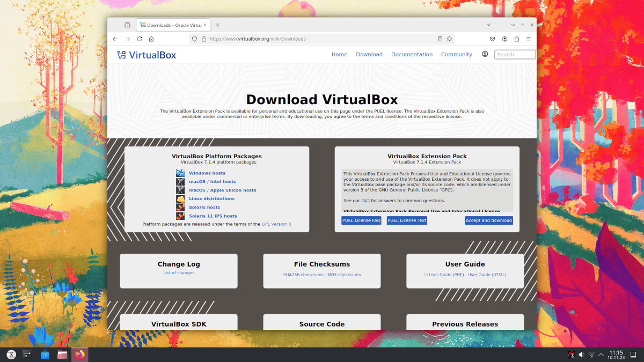Open the Home page in site navigation

tap(339, 55)
